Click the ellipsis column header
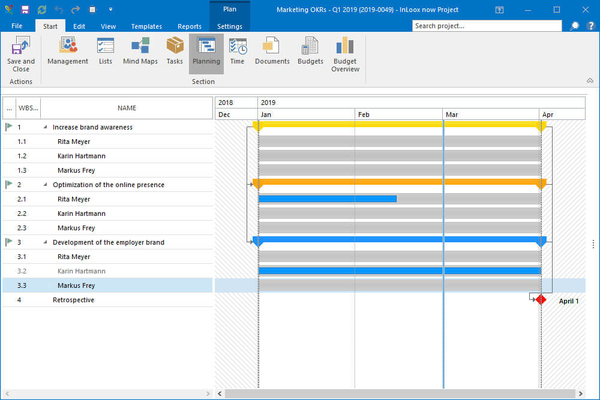This screenshot has height=400, width=600. pyautogui.click(x=9, y=108)
